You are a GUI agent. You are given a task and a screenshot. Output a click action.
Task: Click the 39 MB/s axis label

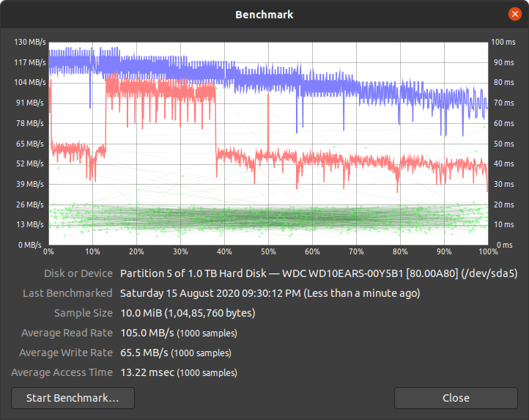(30, 184)
